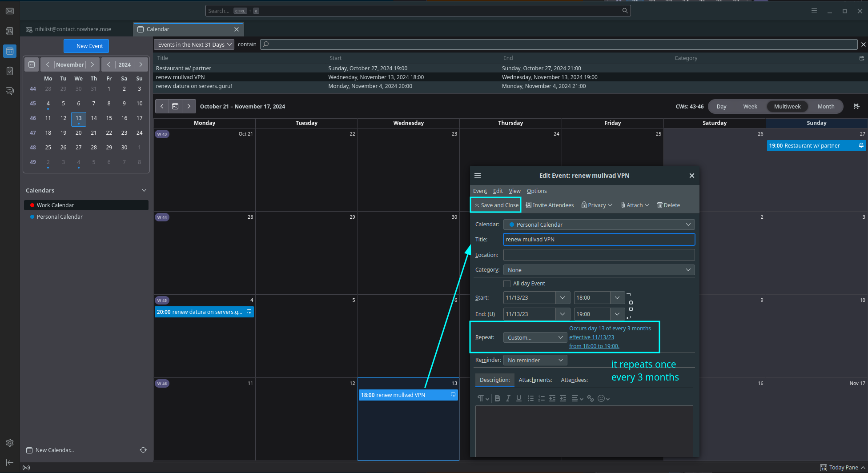Collapse the Calendars list section
This screenshot has width=868, height=473.
(x=144, y=190)
